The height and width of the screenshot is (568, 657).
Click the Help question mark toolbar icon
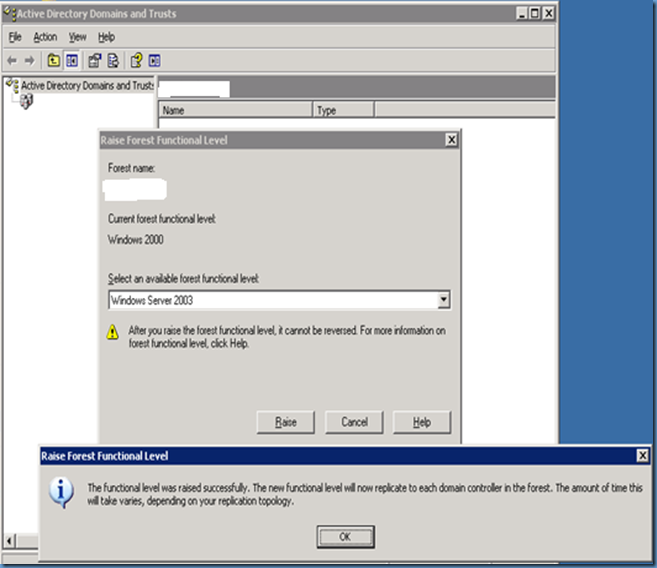pyautogui.click(x=136, y=61)
